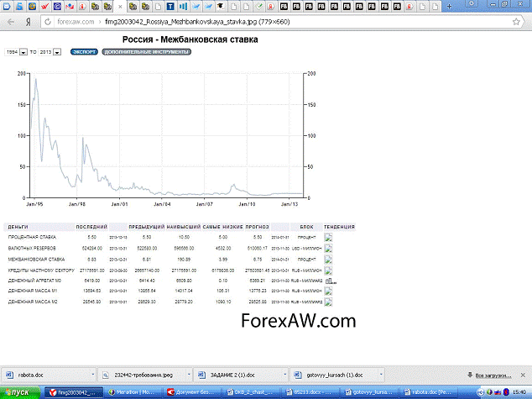532x399 pixels.
Task: Open the 1994 start-year dropdown
Action: point(23,52)
